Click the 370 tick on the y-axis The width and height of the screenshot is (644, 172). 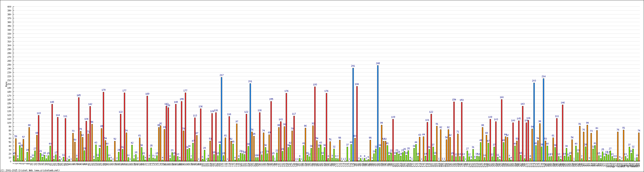tap(9, 18)
